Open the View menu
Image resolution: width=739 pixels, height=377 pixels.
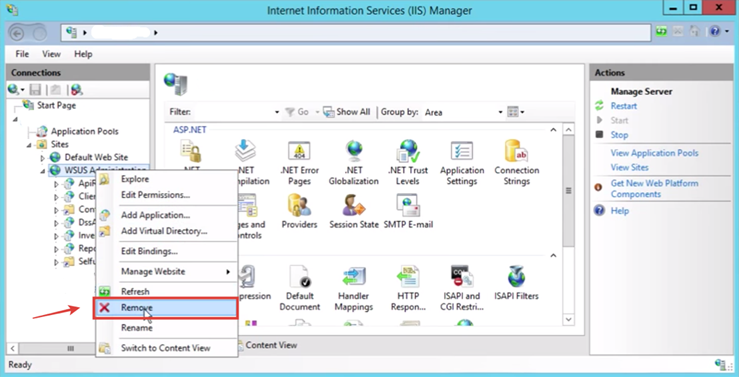51,54
